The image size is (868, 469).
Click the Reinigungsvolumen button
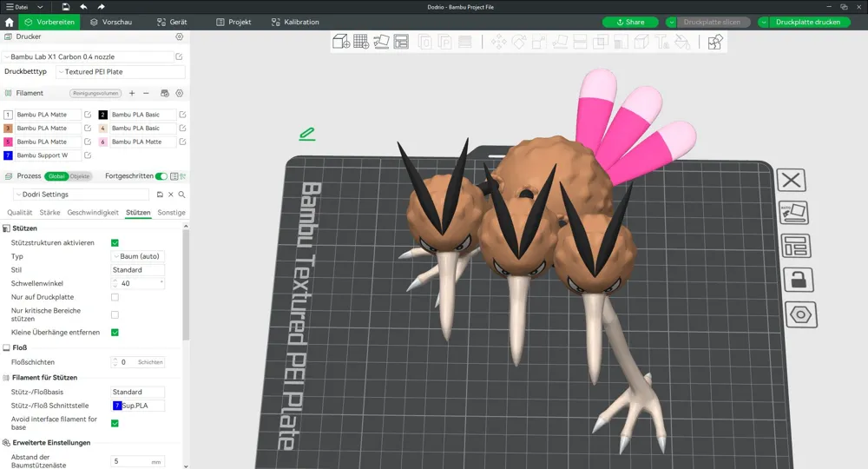click(95, 93)
